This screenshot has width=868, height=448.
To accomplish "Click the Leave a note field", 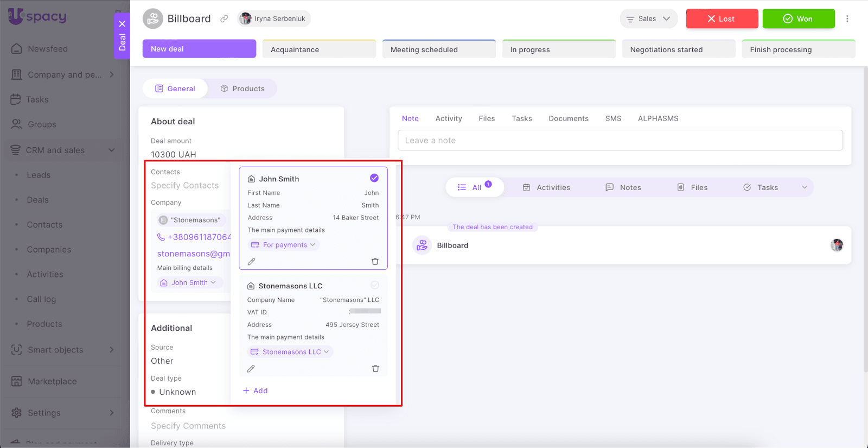I will click(x=620, y=141).
